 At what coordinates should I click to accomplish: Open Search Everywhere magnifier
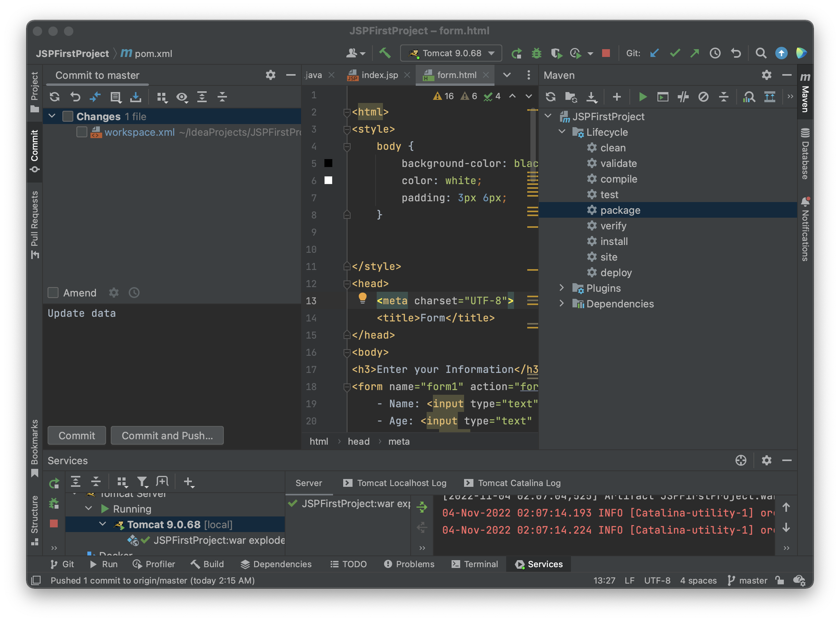tap(760, 53)
